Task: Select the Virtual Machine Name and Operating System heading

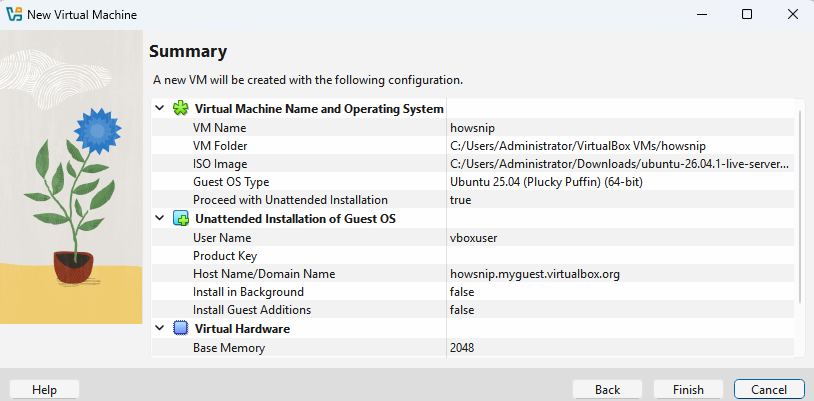Action: pyautogui.click(x=319, y=109)
